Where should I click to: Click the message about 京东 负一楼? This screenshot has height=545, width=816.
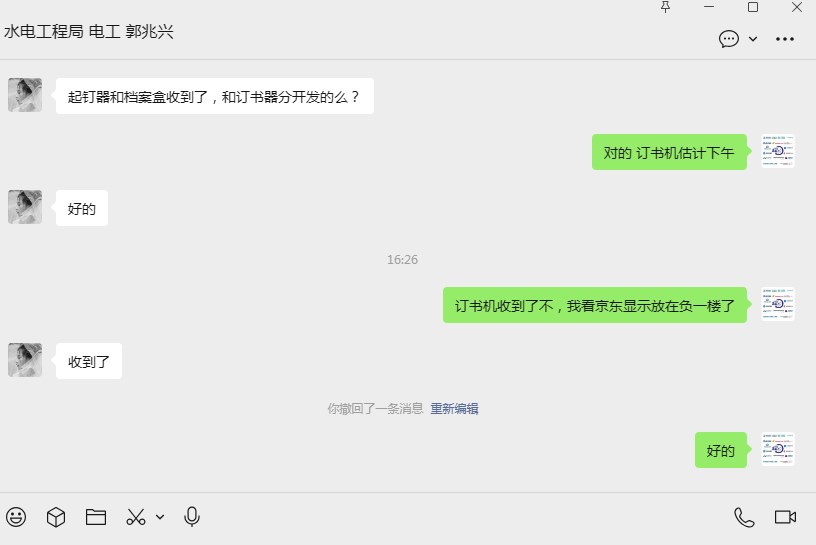(595, 305)
